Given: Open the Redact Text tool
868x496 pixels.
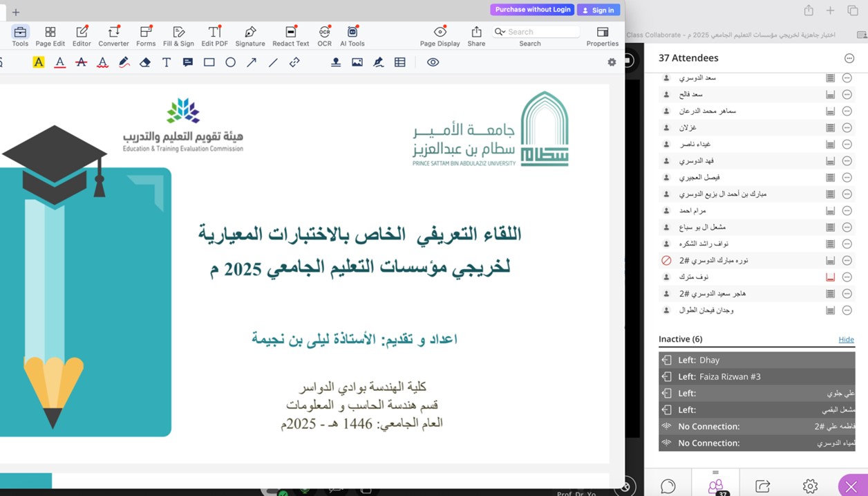Looking at the screenshot, I should tap(290, 36).
